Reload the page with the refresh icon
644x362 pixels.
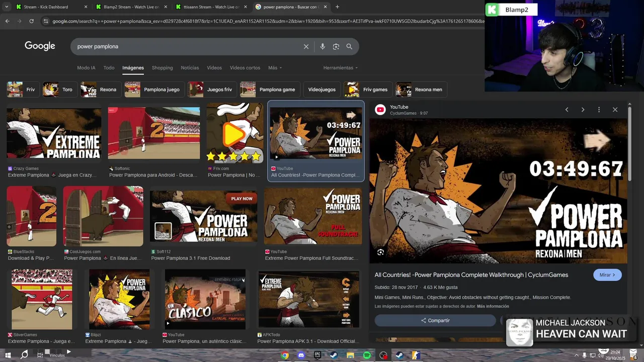(x=31, y=21)
